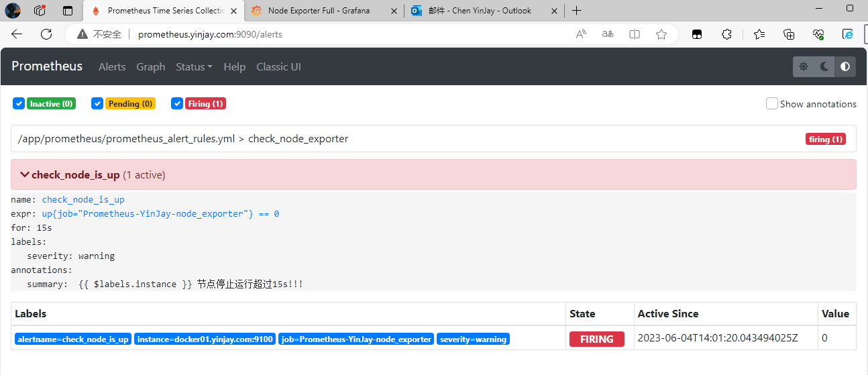Open the tab actions menu icon
868x375 pixels.
click(68, 11)
